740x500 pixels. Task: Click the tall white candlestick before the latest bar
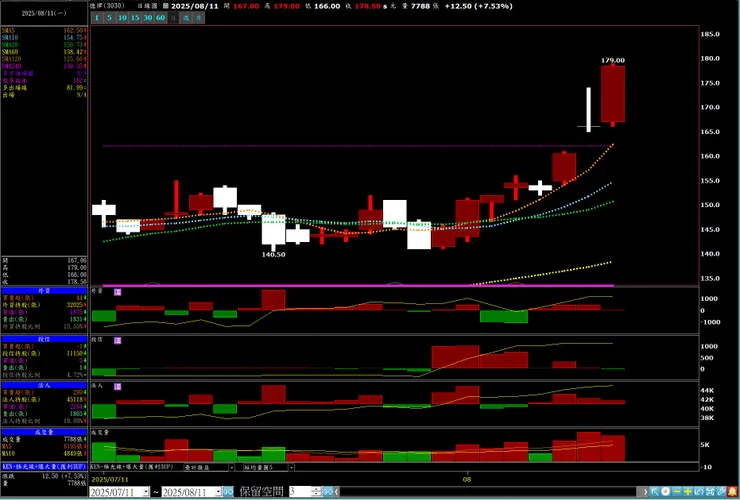589,110
